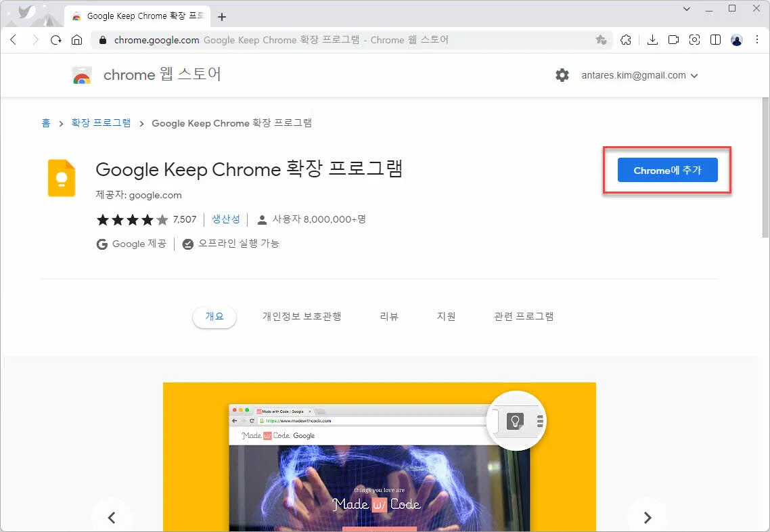This screenshot has height=532, width=770.
Task: Open the 지원 tab
Action: coord(447,316)
